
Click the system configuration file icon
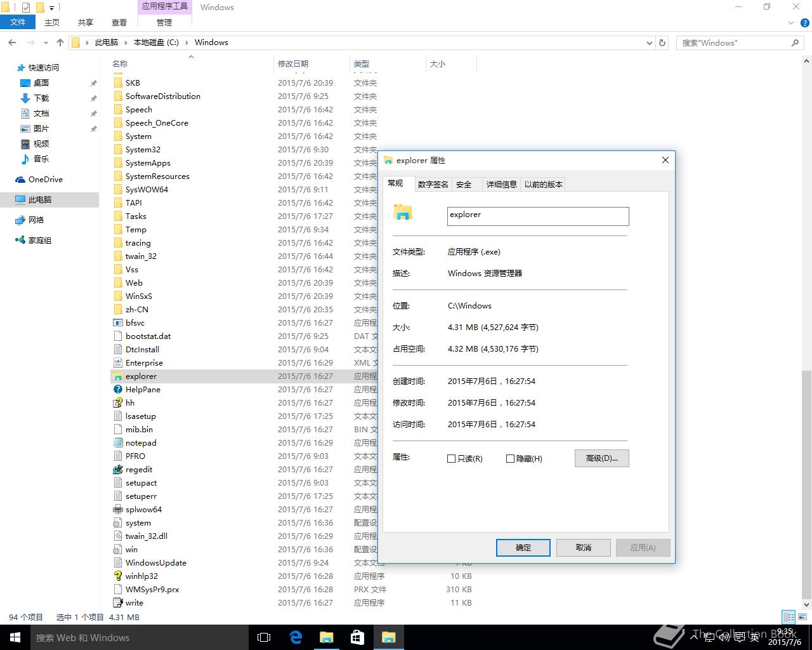click(x=117, y=523)
